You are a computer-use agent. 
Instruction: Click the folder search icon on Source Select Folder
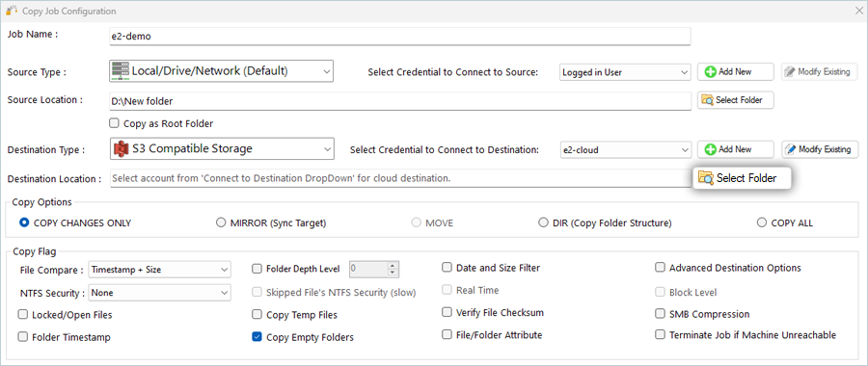(x=708, y=100)
